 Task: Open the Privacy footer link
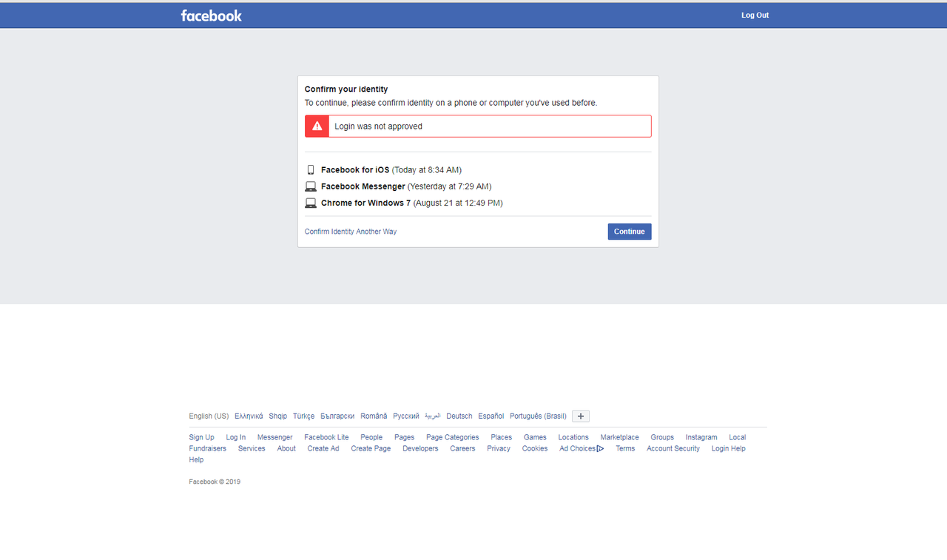[499, 449]
